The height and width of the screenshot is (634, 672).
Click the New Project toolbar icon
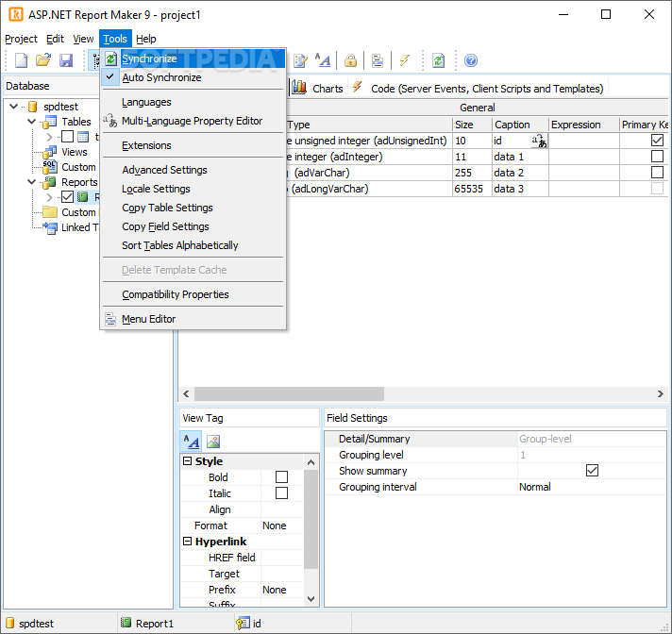click(x=21, y=60)
